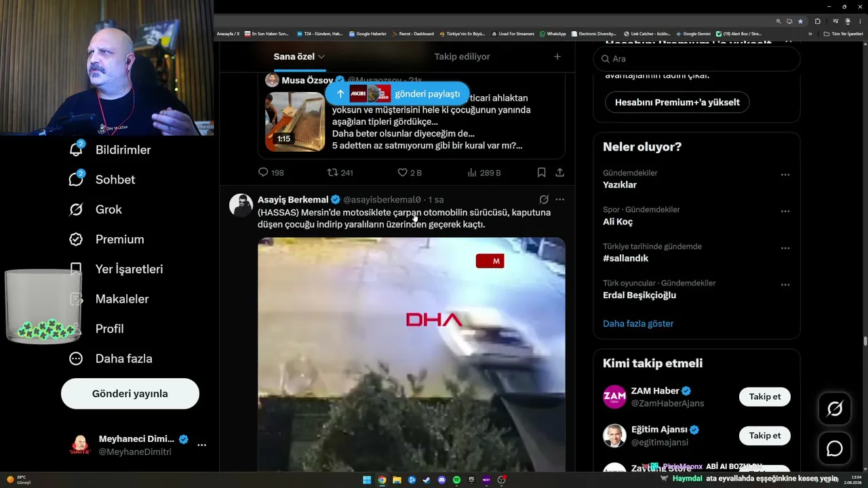Click the Ara search field

click(696, 59)
